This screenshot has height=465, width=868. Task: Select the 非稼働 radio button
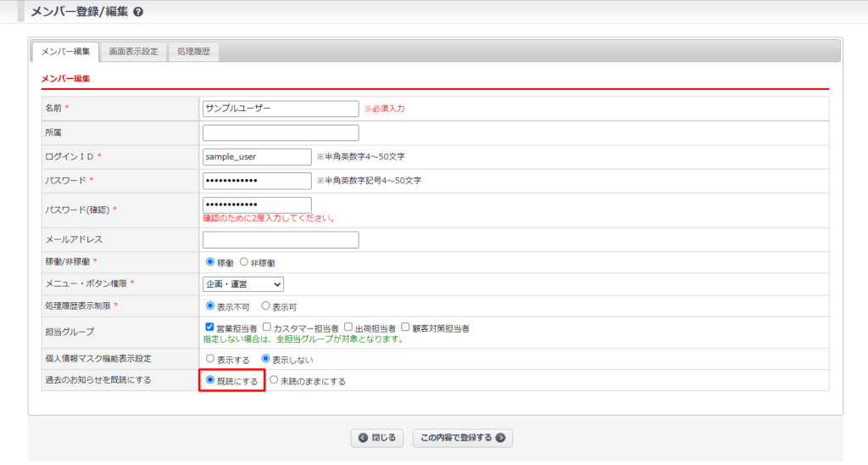click(244, 263)
